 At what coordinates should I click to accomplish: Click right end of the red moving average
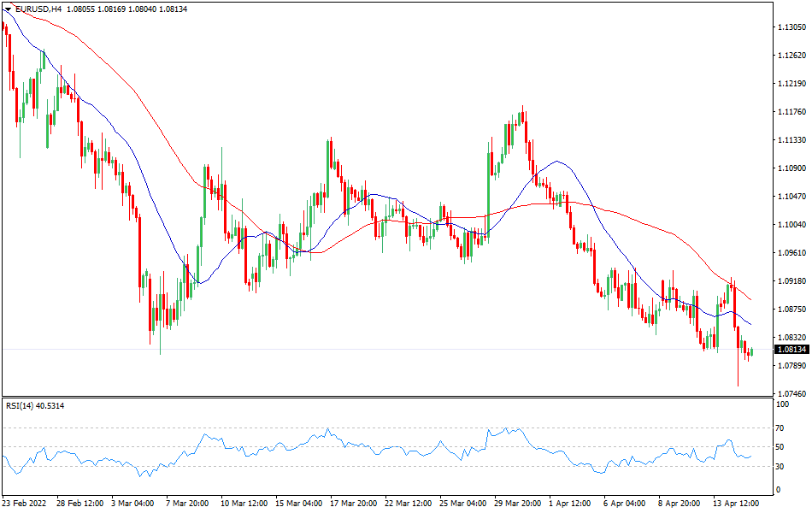tap(751, 300)
